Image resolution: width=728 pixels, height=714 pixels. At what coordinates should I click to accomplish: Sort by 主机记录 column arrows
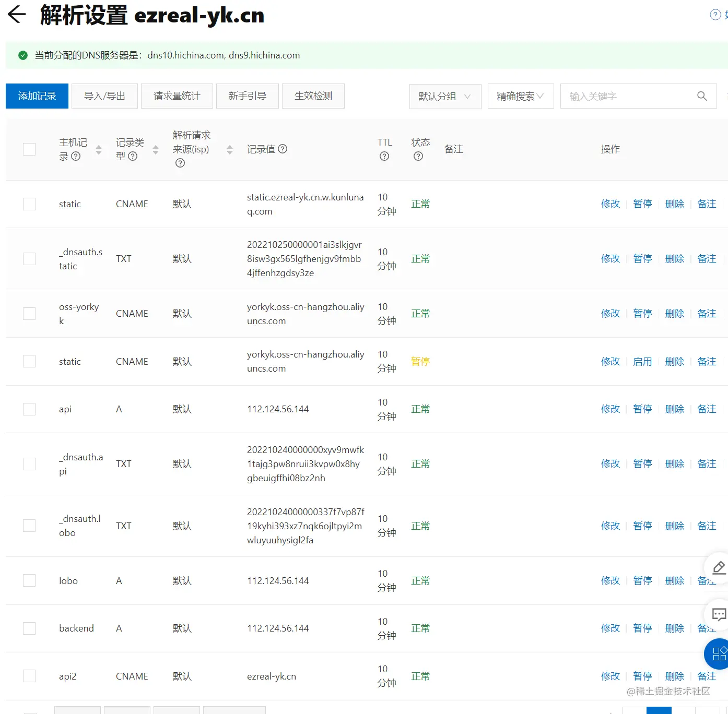click(x=99, y=150)
